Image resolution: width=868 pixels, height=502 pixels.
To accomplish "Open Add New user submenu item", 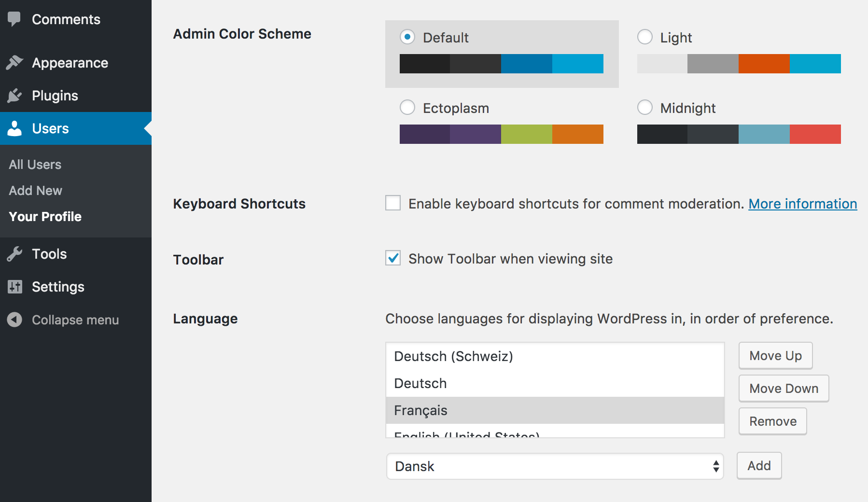I will pyautogui.click(x=36, y=191).
